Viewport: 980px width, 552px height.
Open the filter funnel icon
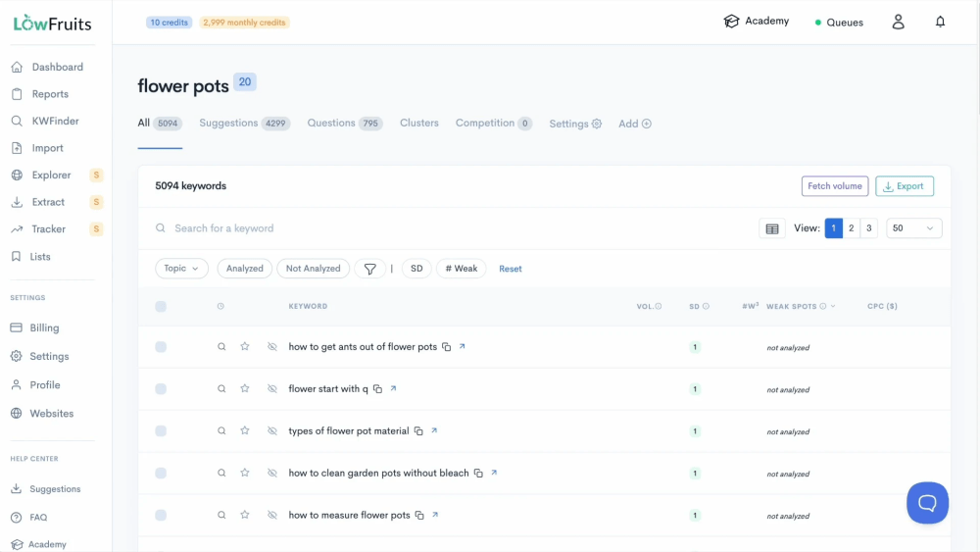[x=370, y=269]
